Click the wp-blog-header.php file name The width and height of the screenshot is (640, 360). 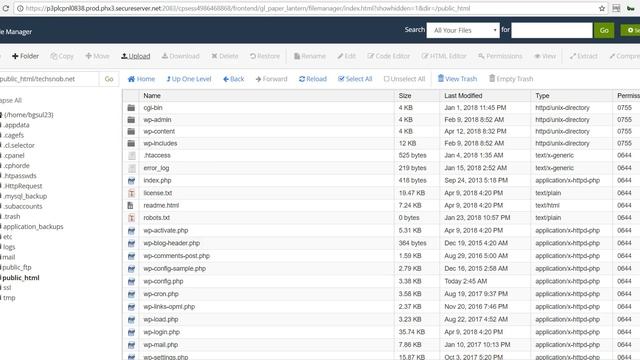point(171,243)
